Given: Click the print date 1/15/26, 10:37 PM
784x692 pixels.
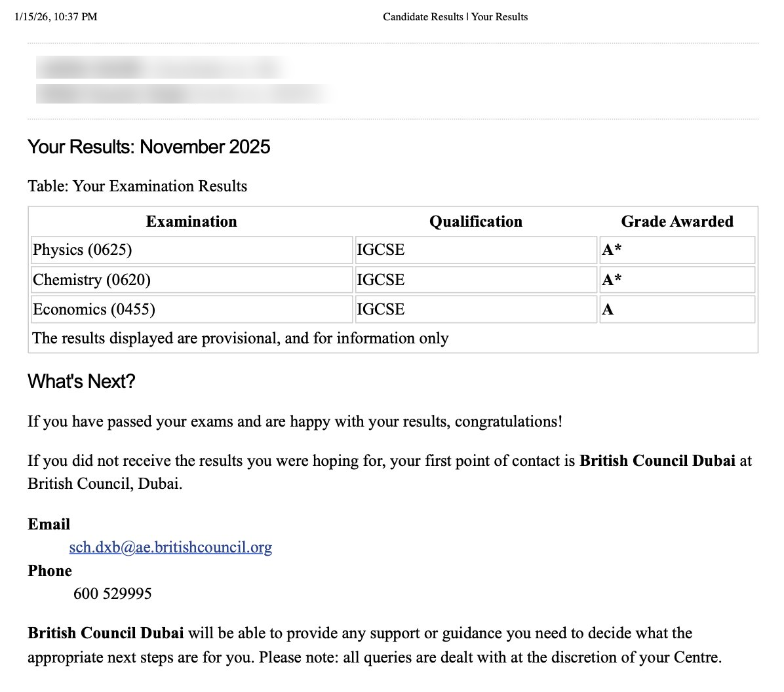Looking at the screenshot, I should click(x=56, y=17).
